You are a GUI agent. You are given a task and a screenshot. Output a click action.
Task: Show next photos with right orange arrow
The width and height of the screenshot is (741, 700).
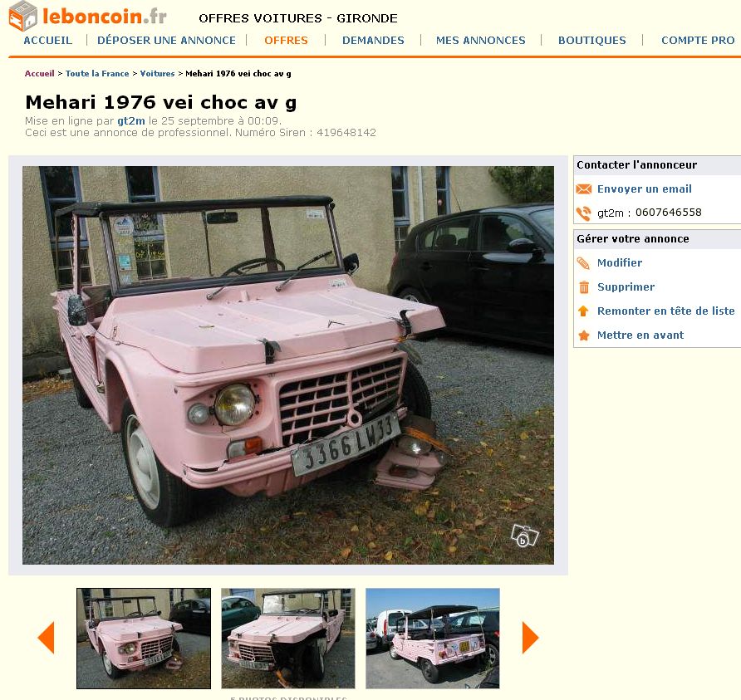[x=530, y=637]
